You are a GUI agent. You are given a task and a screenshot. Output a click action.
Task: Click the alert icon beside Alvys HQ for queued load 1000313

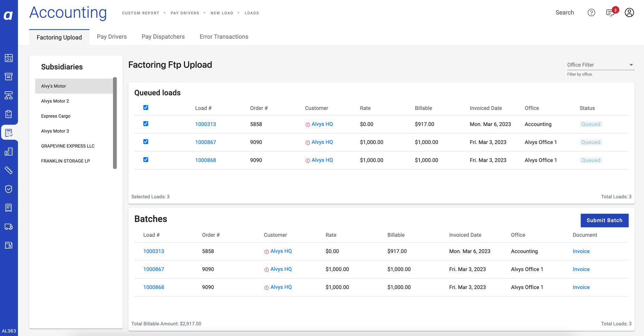click(308, 124)
